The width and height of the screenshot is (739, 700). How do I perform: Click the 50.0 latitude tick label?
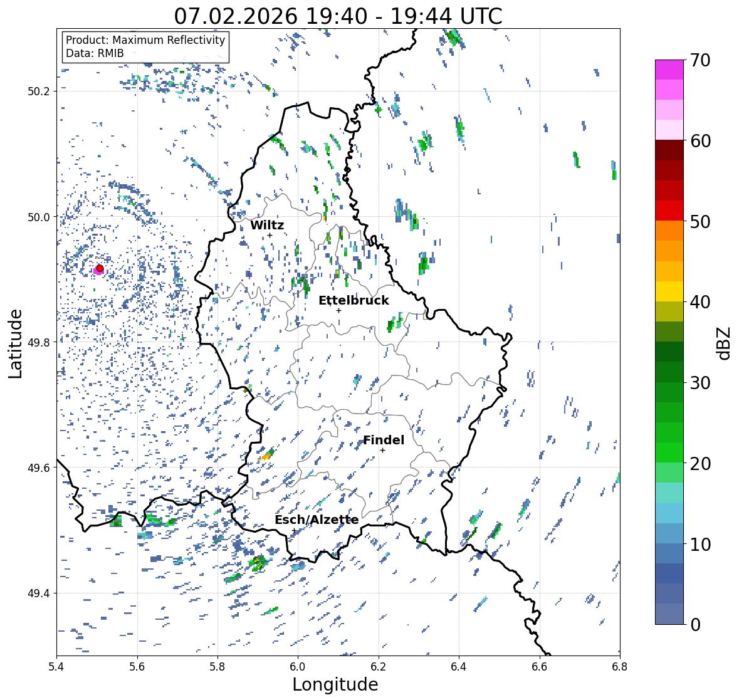39,217
